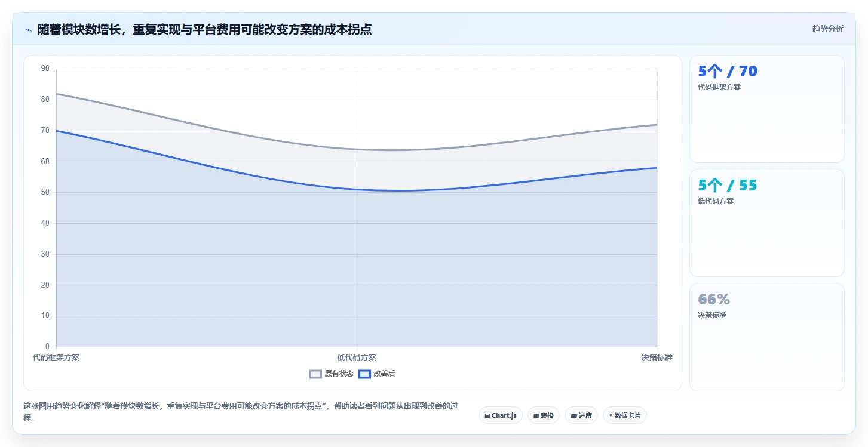Click the 原有状态 line point at 低代码方案

click(357, 149)
